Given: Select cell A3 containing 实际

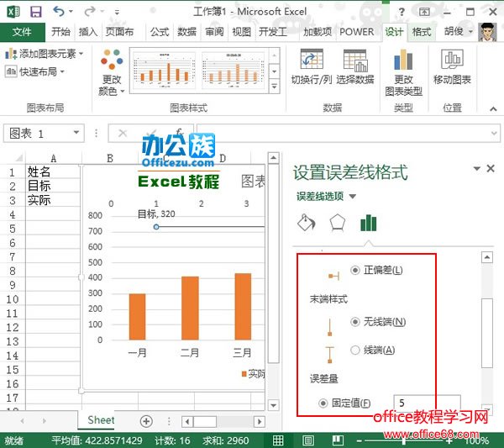Looking at the screenshot, I should pyautogui.click(x=53, y=200).
